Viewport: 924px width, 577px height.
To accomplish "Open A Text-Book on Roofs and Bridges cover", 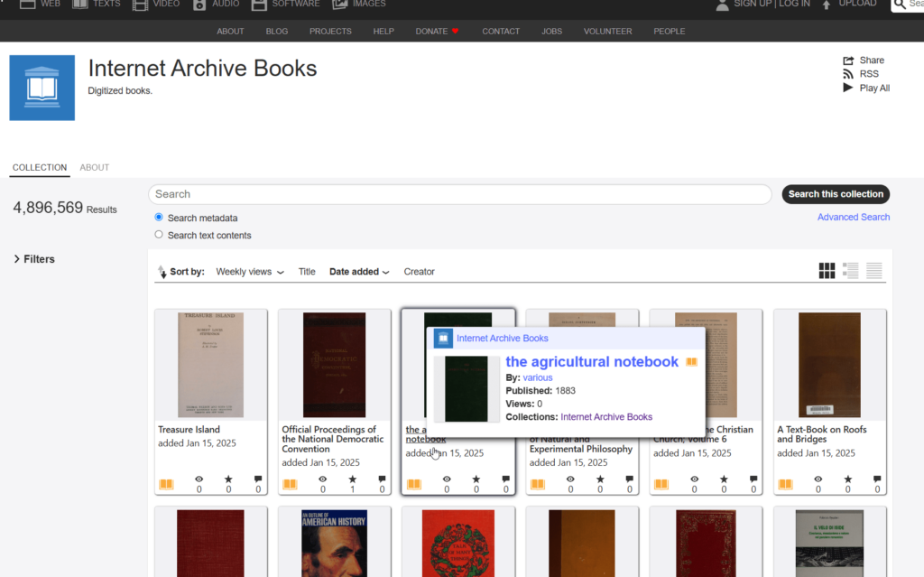I will 829,365.
